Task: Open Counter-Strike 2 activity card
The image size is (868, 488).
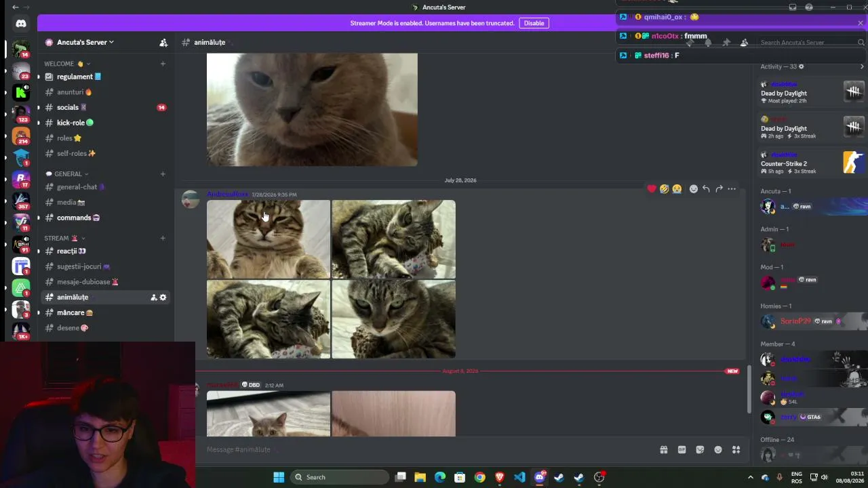Action: tap(812, 163)
